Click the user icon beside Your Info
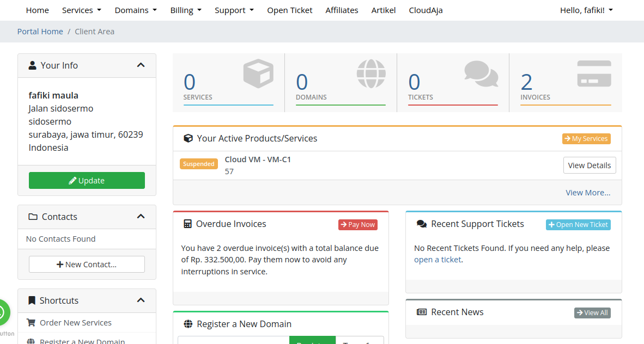The width and height of the screenshot is (644, 344). click(32, 65)
